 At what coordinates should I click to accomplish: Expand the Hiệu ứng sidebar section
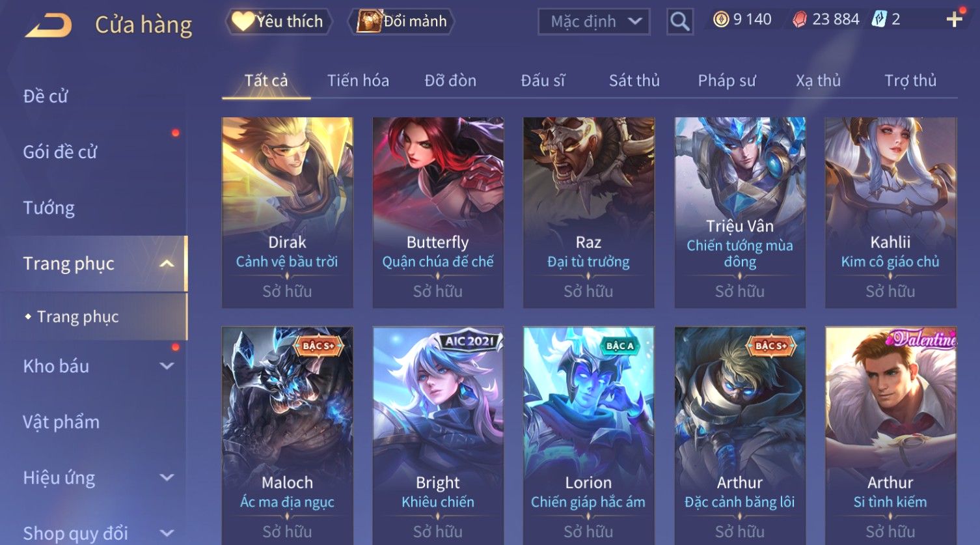point(167,477)
